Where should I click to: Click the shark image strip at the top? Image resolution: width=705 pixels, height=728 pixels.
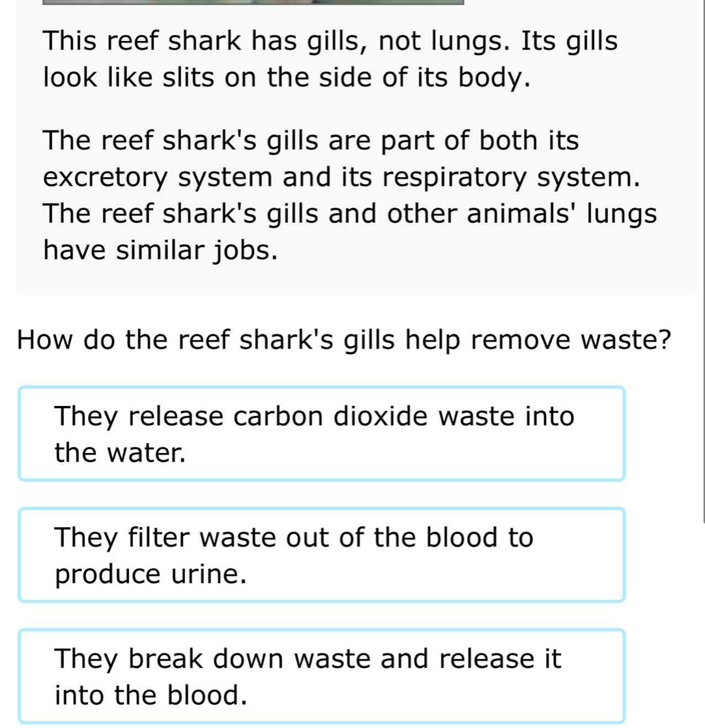[253, 2]
